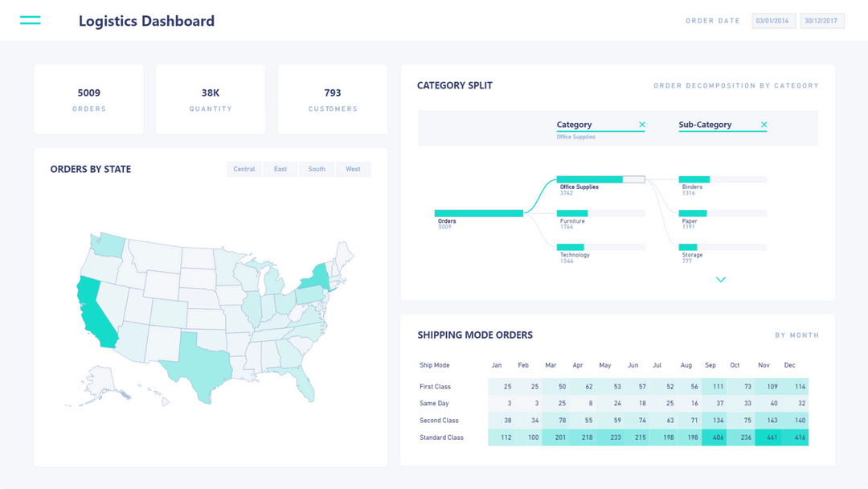
Task: Toggle the East region filter
Action: [x=280, y=169]
